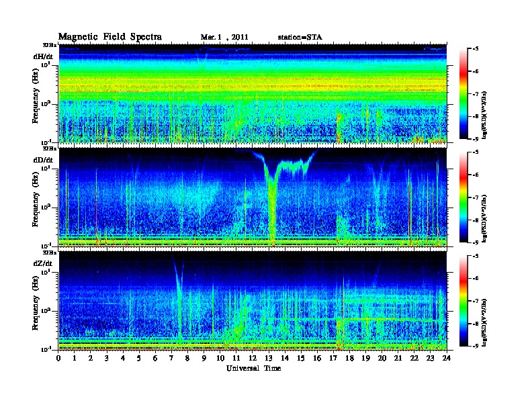Click hour 17 on the Universal Time axis
532x411 pixels.
coord(333,359)
